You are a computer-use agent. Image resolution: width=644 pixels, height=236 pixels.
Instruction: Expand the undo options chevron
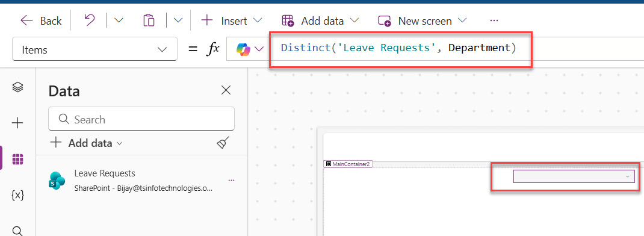tap(119, 20)
